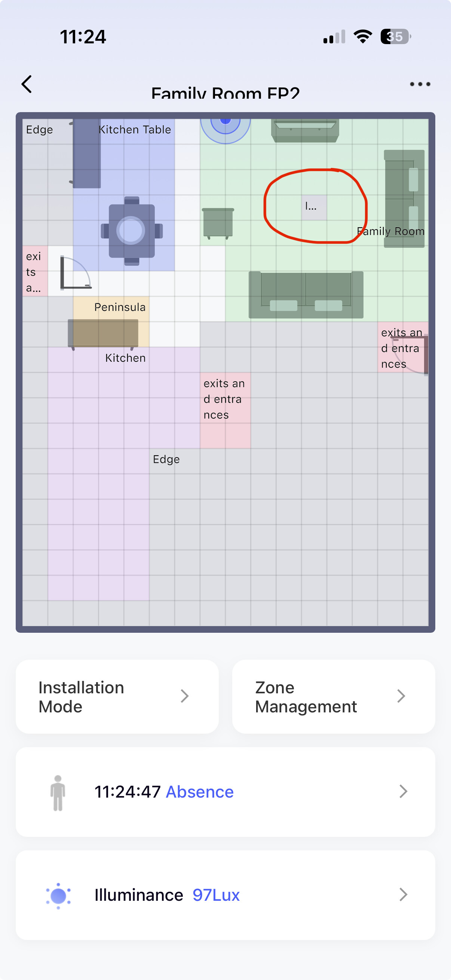Open the three-dot more options menu

[420, 84]
